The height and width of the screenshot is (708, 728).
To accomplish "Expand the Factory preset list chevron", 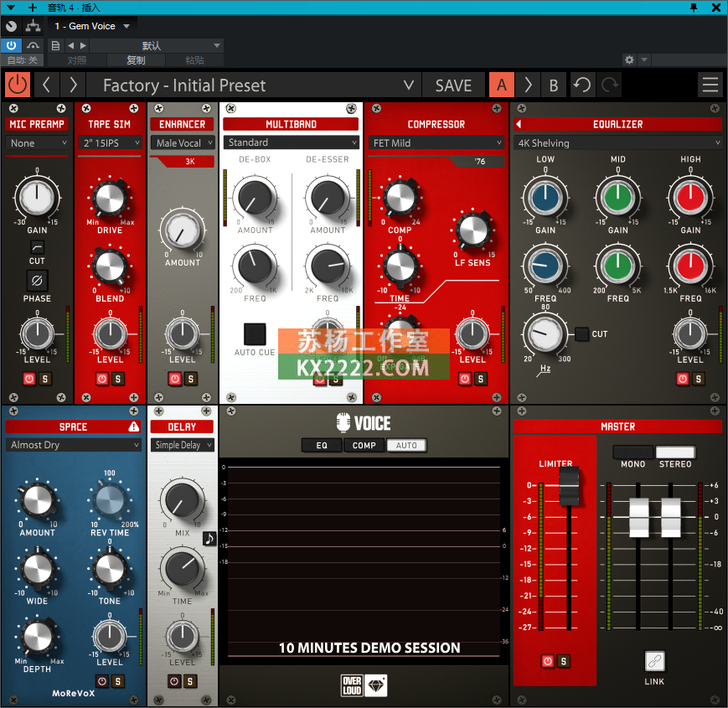I will [409, 85].
